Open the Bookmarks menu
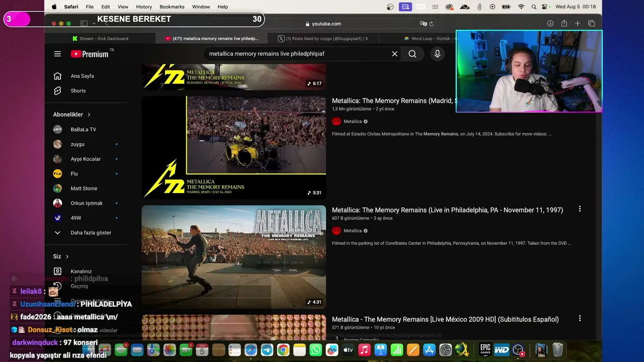644x362 pixels. [x=172, y=7]
